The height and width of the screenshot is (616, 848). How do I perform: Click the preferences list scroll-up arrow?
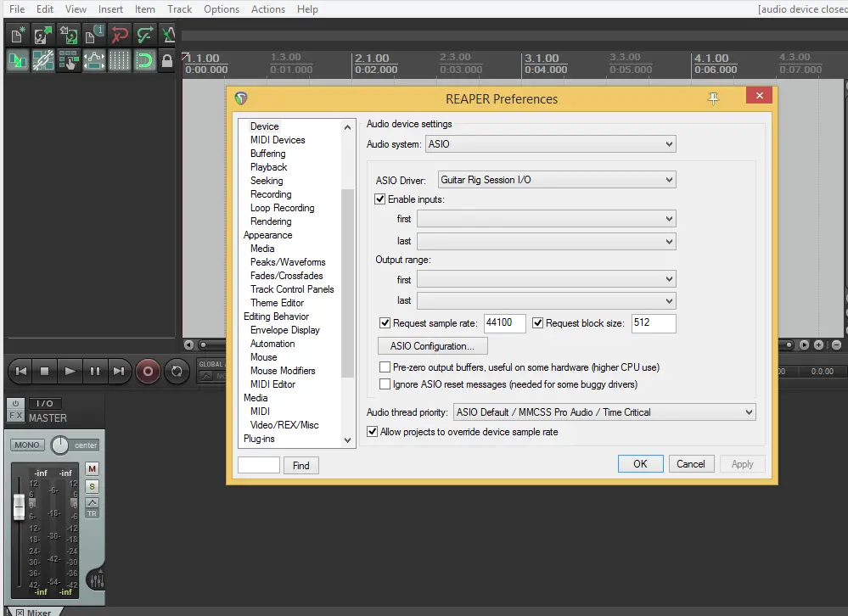point(348,127)
